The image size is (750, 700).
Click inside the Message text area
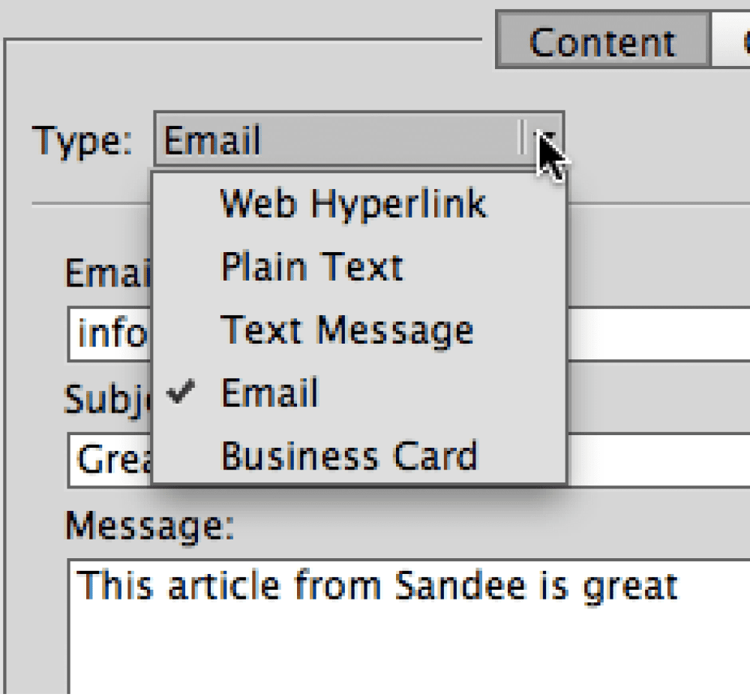[409, 626]
